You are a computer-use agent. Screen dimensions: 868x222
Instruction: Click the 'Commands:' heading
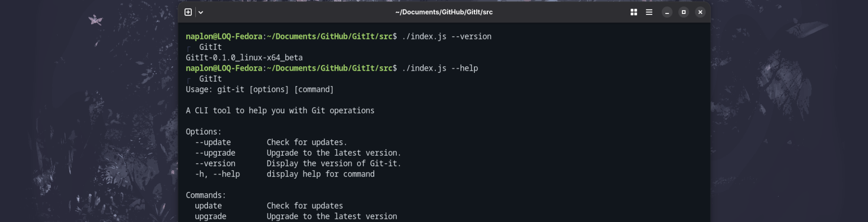[x=206, y=196]
